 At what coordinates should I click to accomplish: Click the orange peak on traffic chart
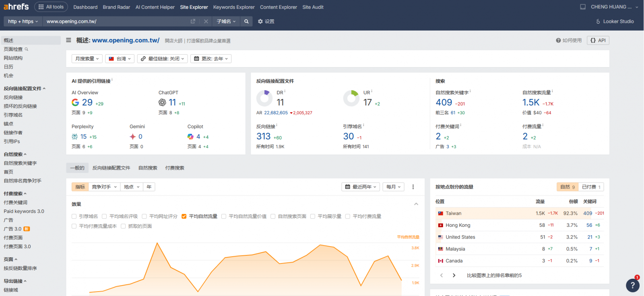coord(157,243)
